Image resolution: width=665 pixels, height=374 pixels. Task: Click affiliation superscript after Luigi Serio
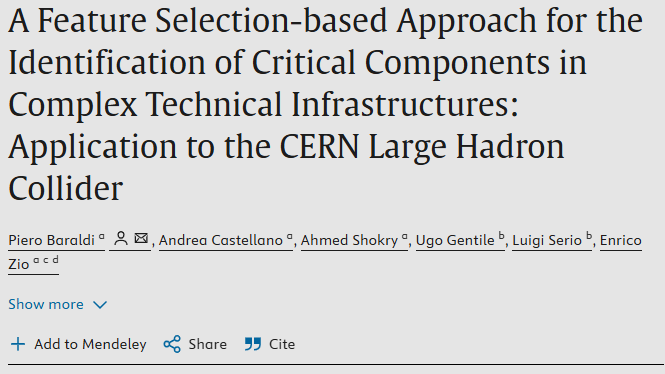(x=589, y=235)
